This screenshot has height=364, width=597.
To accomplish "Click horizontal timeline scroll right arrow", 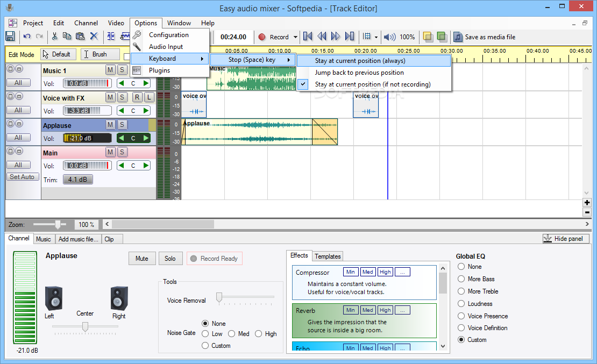I will (587, 224).
